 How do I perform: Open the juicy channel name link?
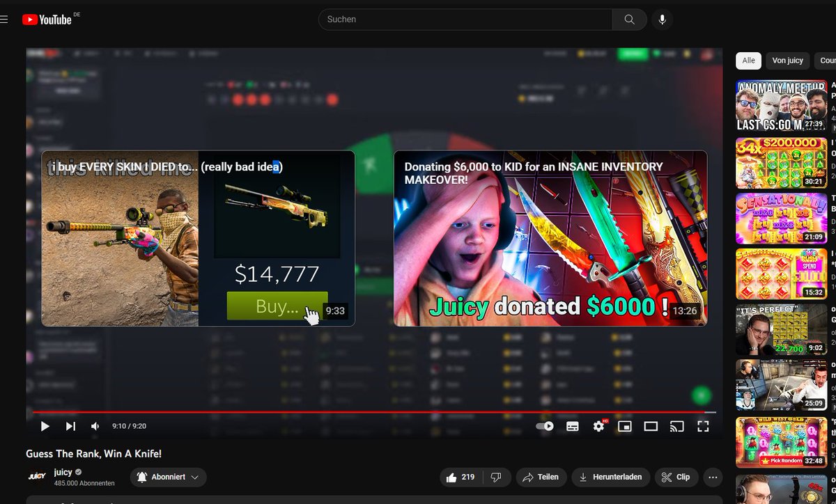63,472
